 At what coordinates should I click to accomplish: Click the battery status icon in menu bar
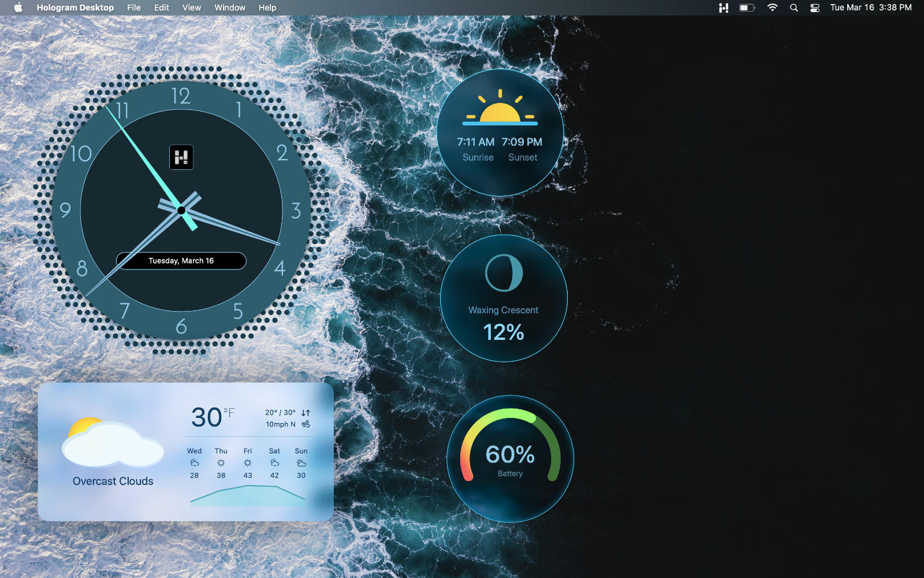(747, 8)
